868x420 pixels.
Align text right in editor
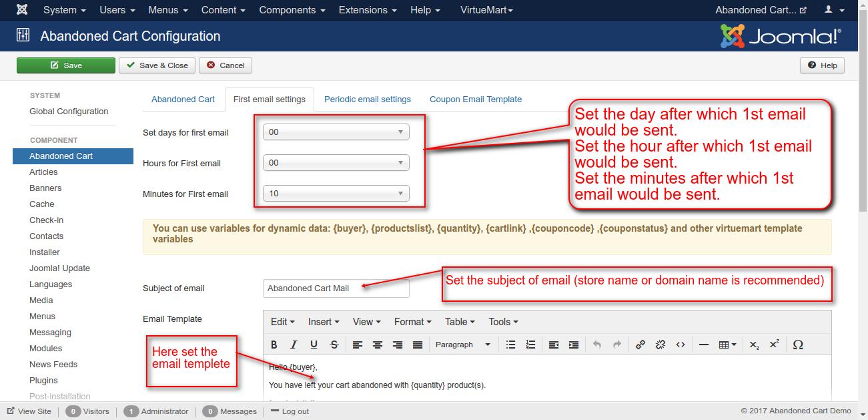[398, 345]
